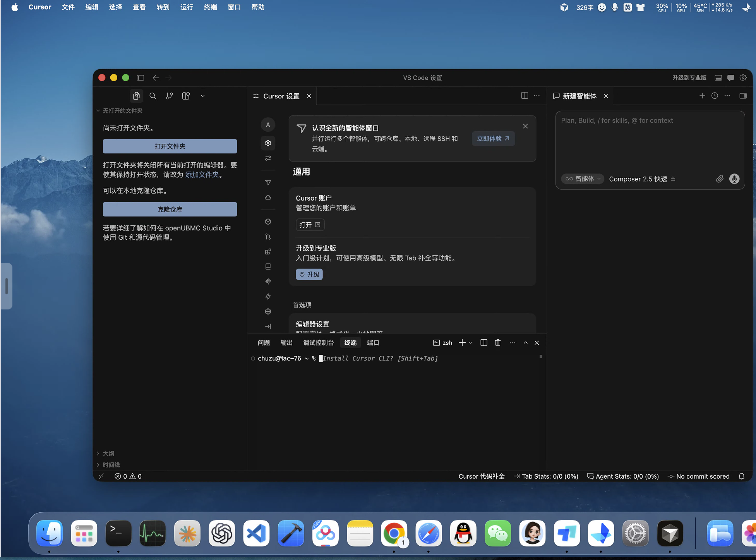
Task: Open more actions menu in terminal panel
Action: click(513, 343)
